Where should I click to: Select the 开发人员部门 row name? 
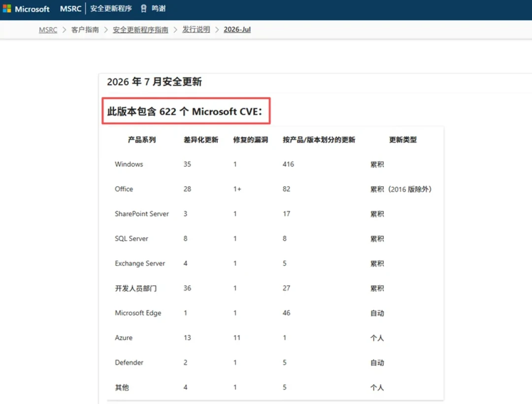pyautogui.click(x=136, y=288)
